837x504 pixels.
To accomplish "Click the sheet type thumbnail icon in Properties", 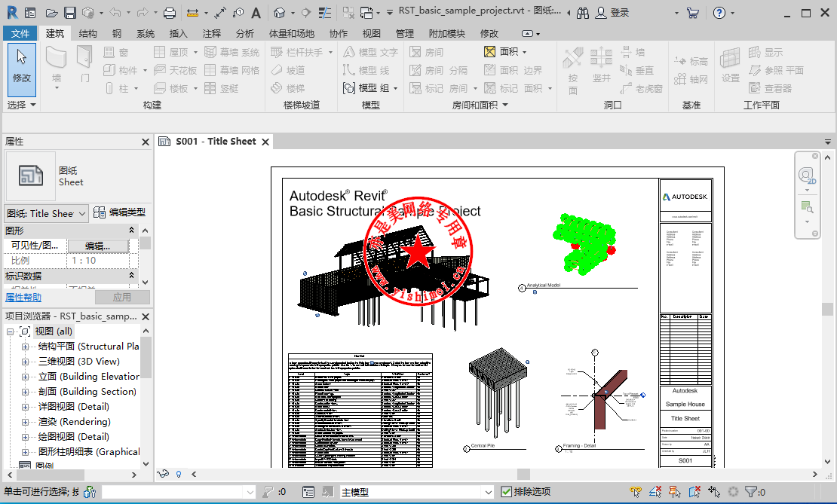I will click(31, 176).
